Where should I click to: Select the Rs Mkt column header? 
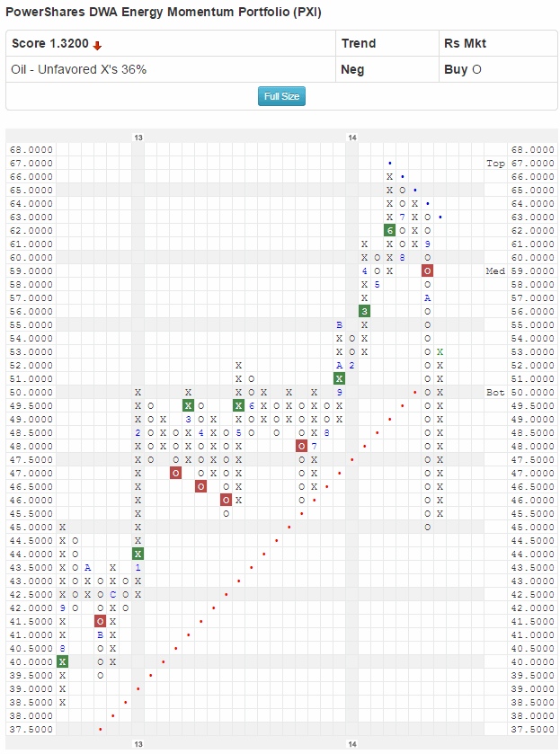tap(463, 43)
